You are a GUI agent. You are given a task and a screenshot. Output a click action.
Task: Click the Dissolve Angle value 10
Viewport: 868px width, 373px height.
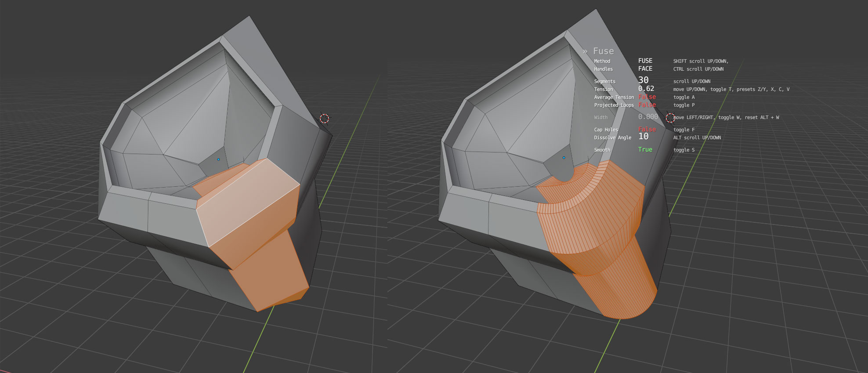tap(643, 137)
